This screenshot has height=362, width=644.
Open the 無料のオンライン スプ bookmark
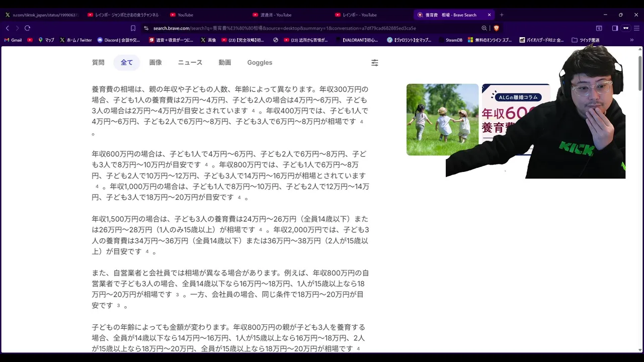click(490, 40)
